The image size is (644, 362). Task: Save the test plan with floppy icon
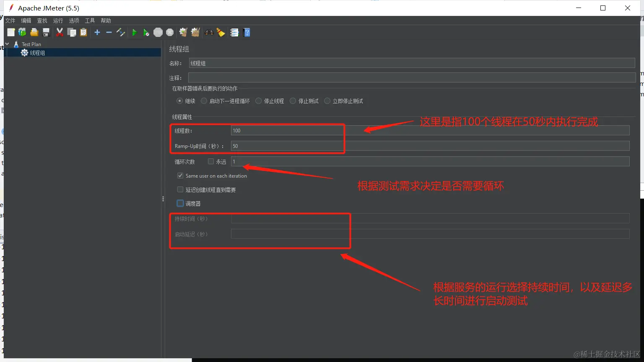tap(46, 32)
